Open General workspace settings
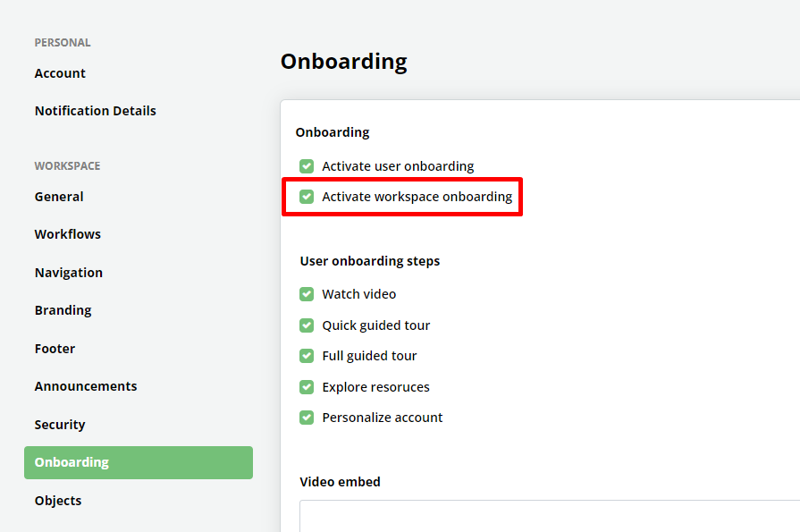The image size is (800, 532). click(59, 197)
